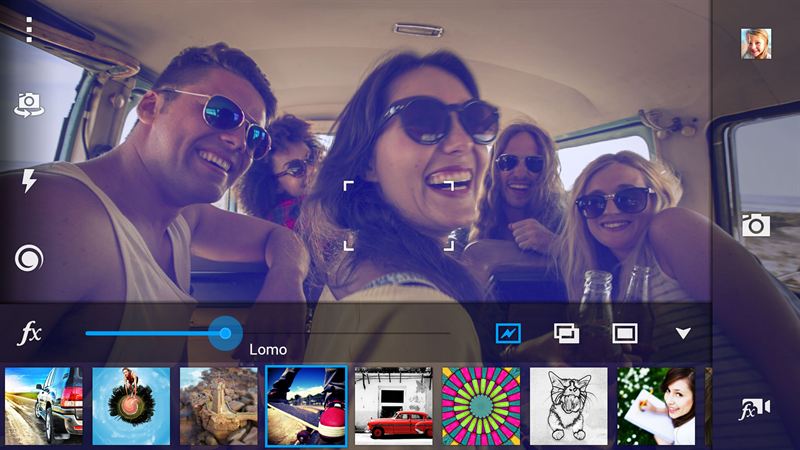Select the highlighted Lomo skateboard effect thumbnail
This screenshot has width=800, height=450.
(x=306, y=406)
